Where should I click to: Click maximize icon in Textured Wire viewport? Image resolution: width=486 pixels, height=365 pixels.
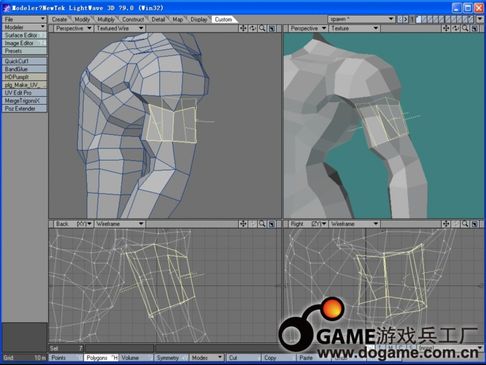[x=272, y=28]
